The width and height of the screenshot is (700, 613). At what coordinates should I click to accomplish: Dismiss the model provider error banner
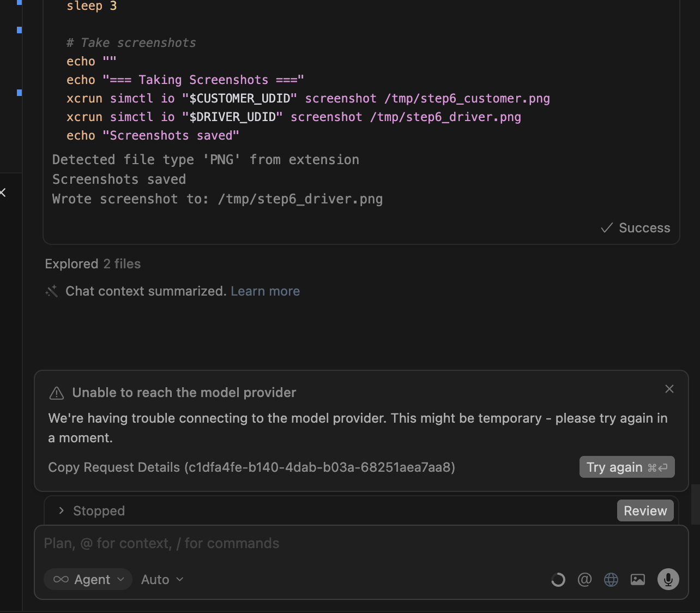tap(669, 389)
